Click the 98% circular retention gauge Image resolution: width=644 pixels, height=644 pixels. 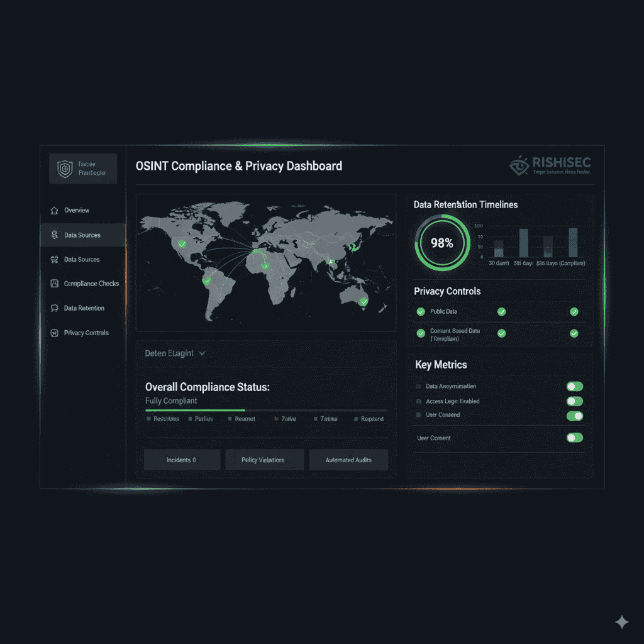coord(441,243)
